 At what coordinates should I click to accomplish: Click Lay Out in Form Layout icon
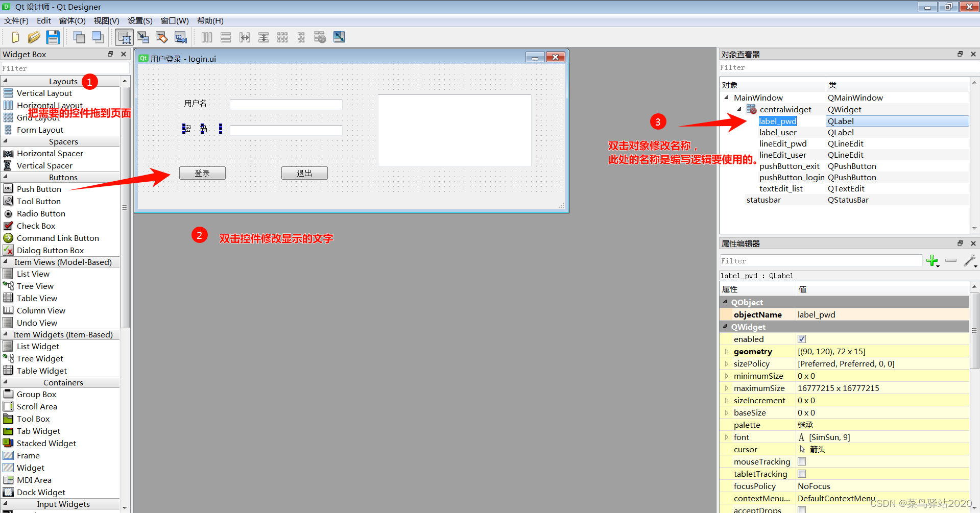(301, 37)
